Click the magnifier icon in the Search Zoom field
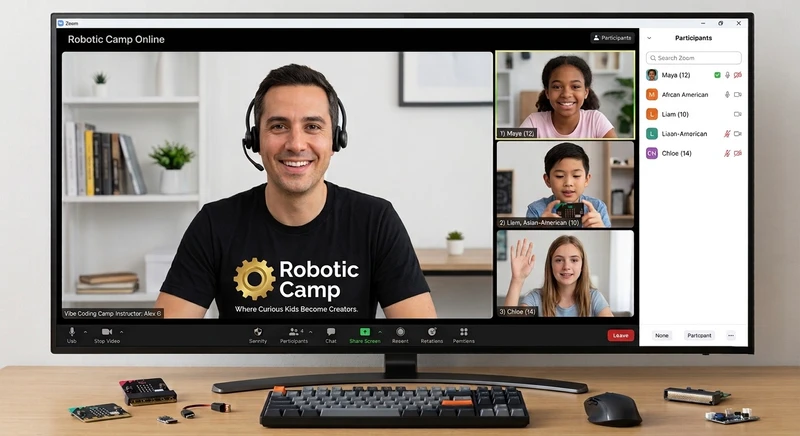 click(x=653, y=58)
